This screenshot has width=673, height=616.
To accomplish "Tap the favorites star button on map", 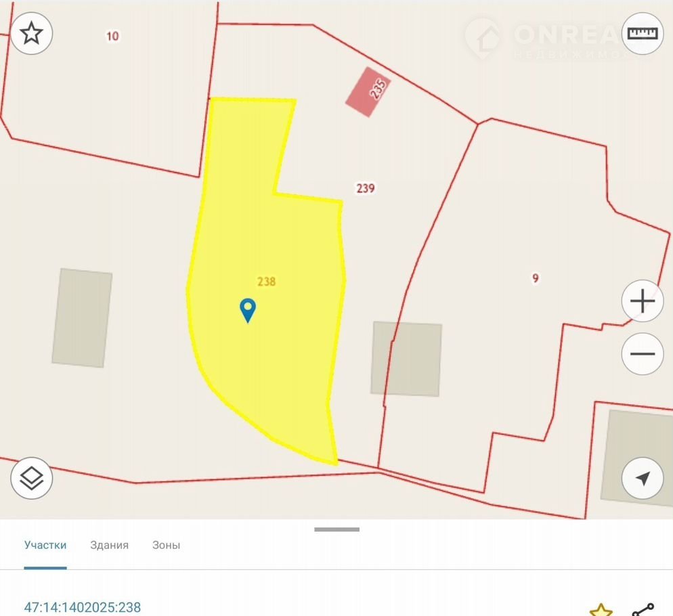I will (31, 33).
